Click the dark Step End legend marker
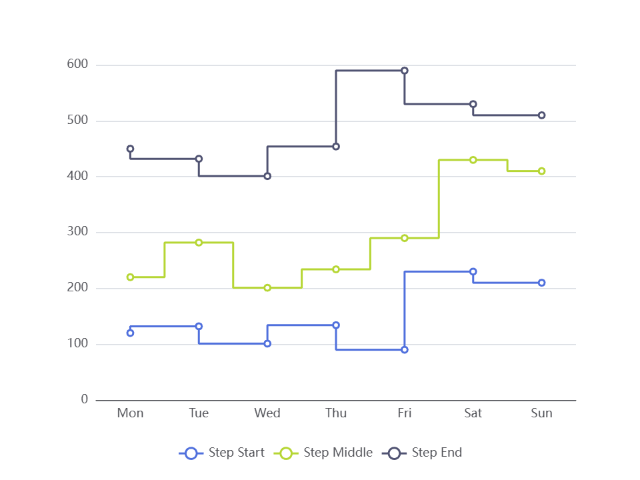The width and height of the screenshot is (640, 480). (x=395, y=453)
